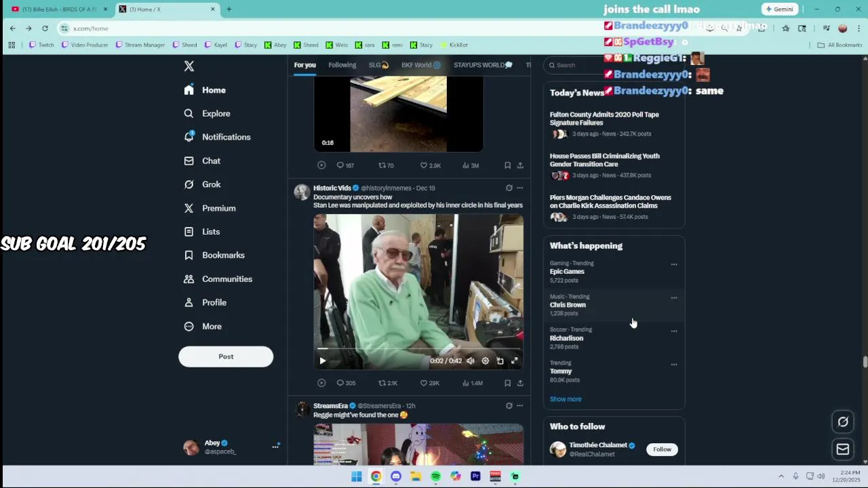Open Premium in the sidebar
The height and width of the screenshot is (488, 868).
210,208
